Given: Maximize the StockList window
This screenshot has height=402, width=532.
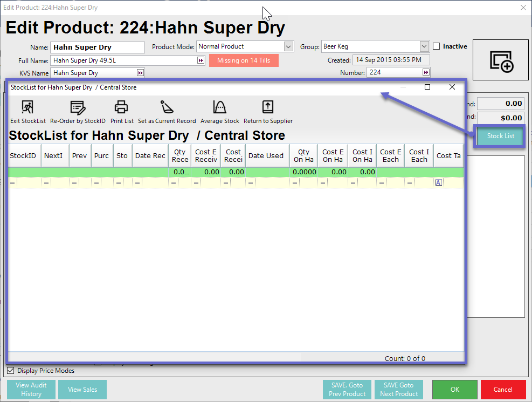Looking at the screenshot, I should click(427, 87).
